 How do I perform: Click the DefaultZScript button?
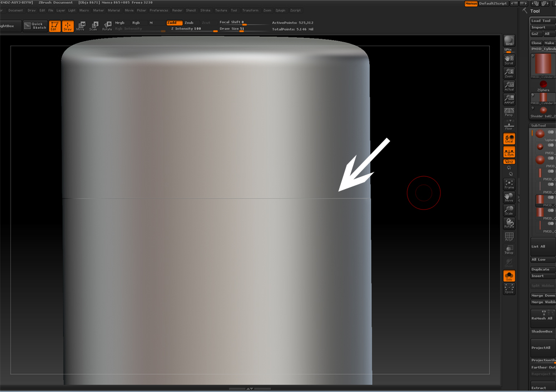(493, 3)
